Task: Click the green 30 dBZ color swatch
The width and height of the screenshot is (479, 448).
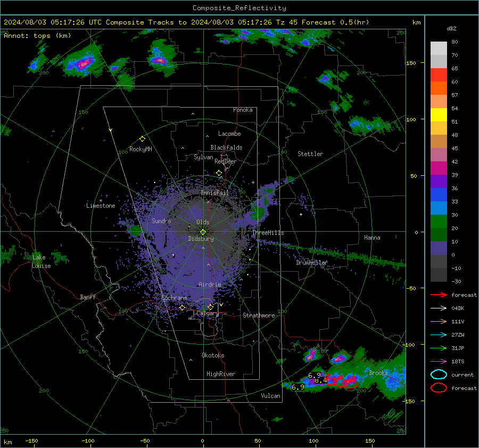Action: point(439,221)
